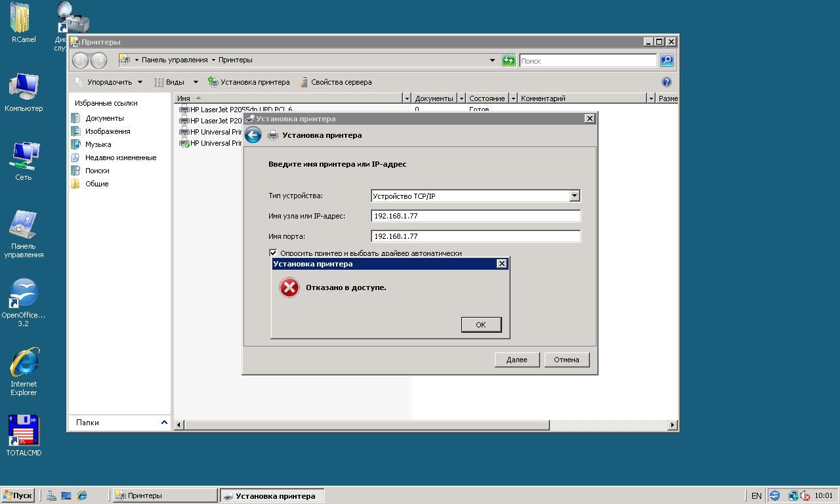Toggle the automatic printer query and driver checkbox
This screenshot has height=504, width=840.
tap(273, 253)
